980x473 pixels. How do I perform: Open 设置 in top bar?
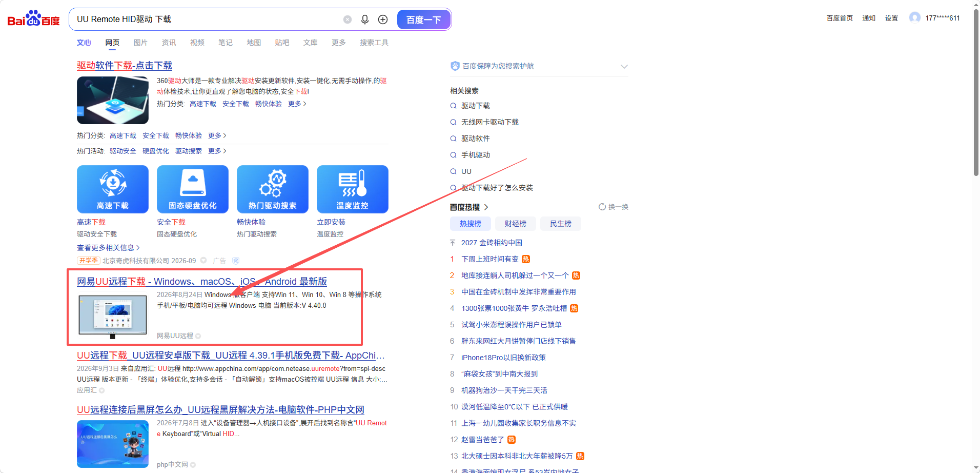point(891,18)
